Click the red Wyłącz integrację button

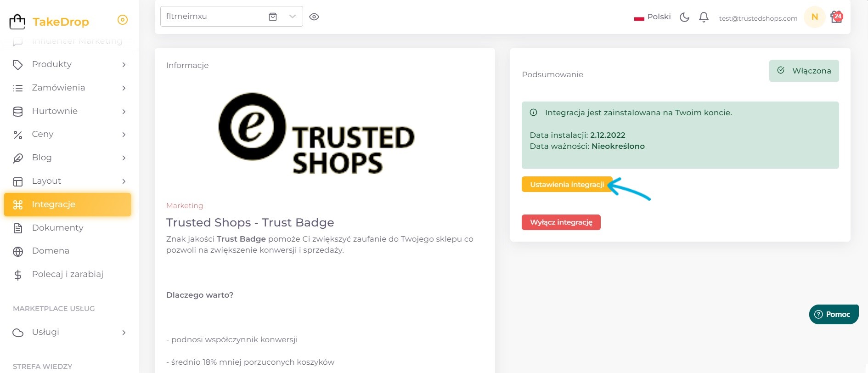coord(561,222)
